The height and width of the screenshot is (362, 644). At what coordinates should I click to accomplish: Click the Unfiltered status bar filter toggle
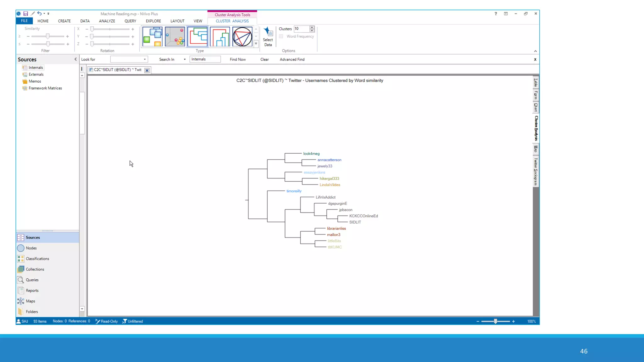[133, 321]
